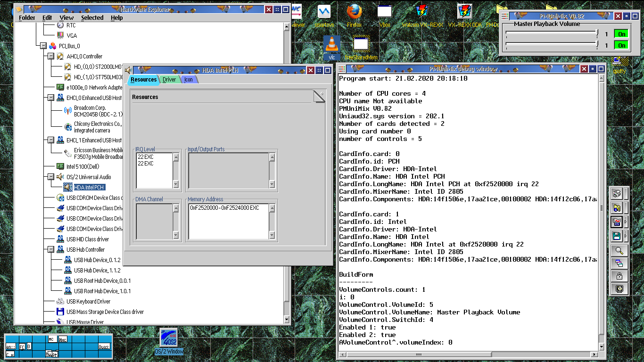Click the printer icon in the launch toolbar
Image resolution: width=644 pixels, height=362 pixels.
point(617,194)
